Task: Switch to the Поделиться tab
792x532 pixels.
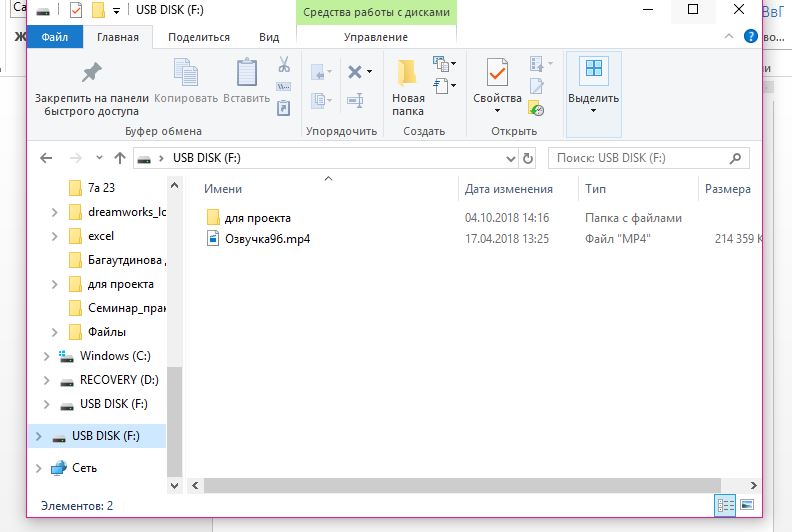Action: 199,37
